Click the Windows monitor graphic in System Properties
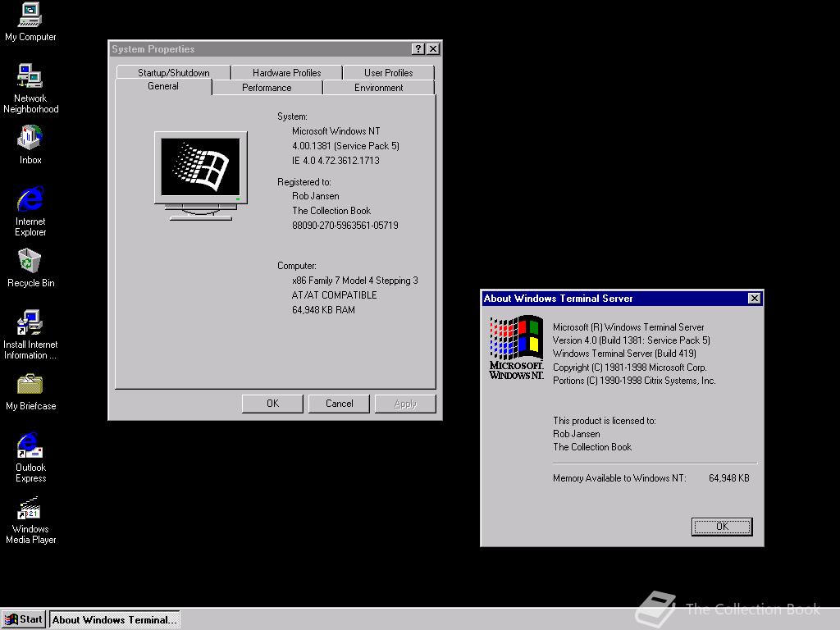840x630 pixels. click(x=201, y=176)
